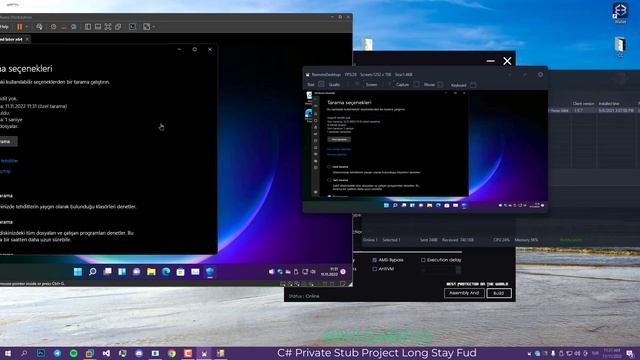Open the VMware console view icon
Viewport: 640px width, 360px height.
pos(132,27)
